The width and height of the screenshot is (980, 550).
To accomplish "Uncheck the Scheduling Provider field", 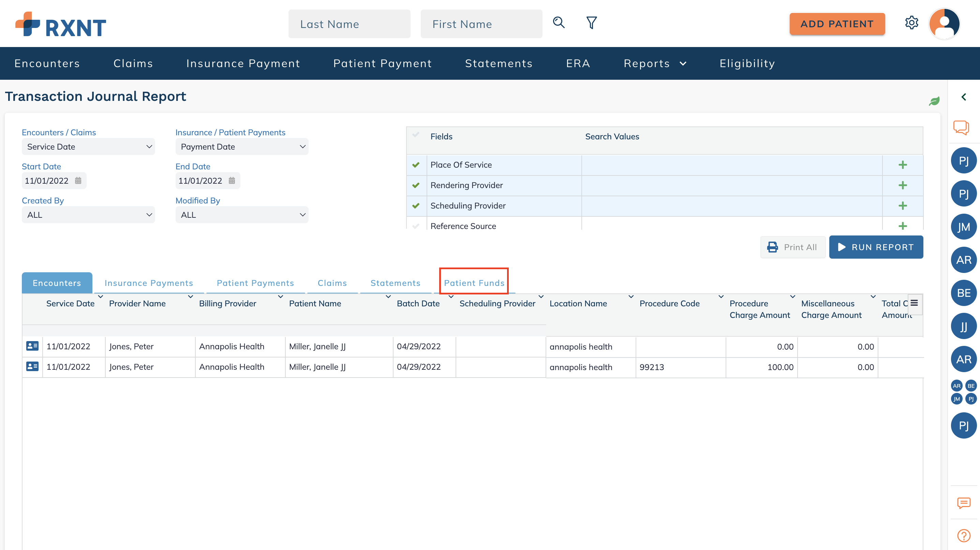I will coord(416,205).
